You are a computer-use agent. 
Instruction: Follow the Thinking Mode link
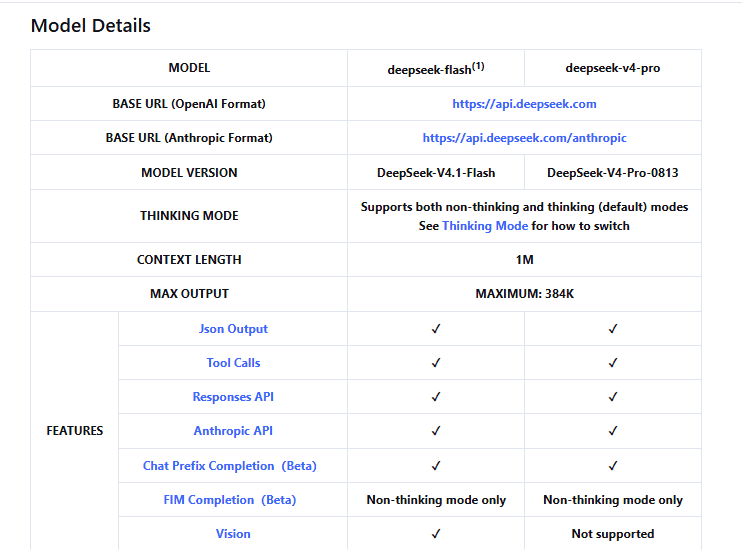(x=485, y=226)
